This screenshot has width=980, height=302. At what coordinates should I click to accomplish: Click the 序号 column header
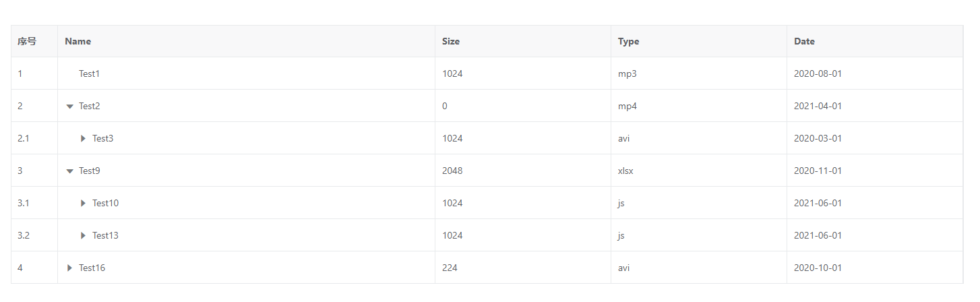(27, 41)
